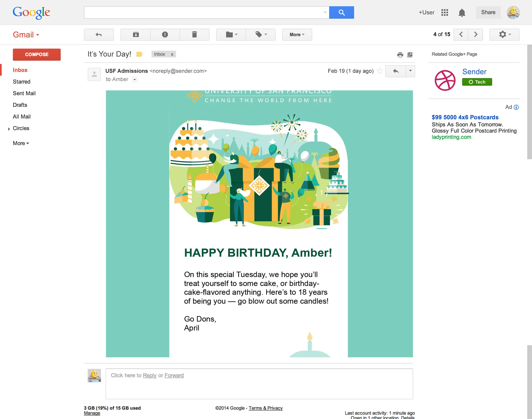
Task: Click the blue search magnifier button
Action: [341, 12]
